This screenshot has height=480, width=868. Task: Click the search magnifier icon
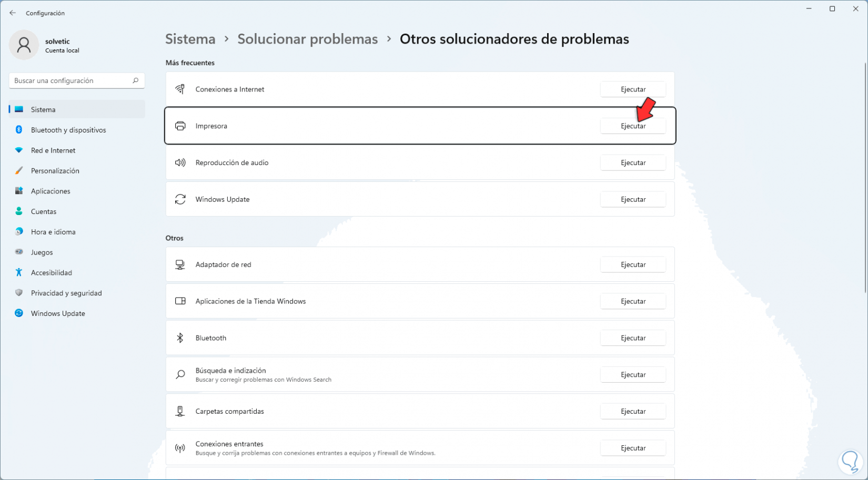[x=135, y=80]
